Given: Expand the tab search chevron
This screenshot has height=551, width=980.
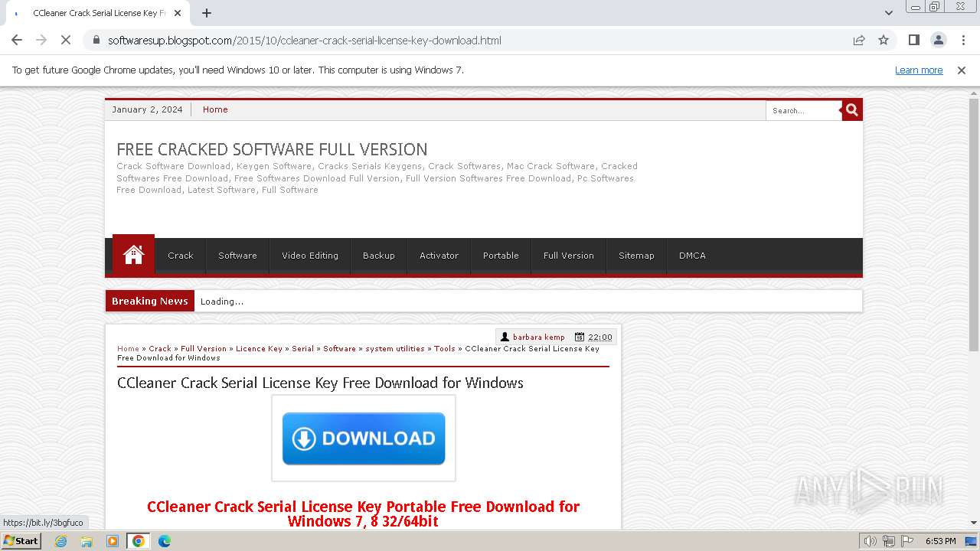Looking at the screenshot, I should tap(889, 13).
